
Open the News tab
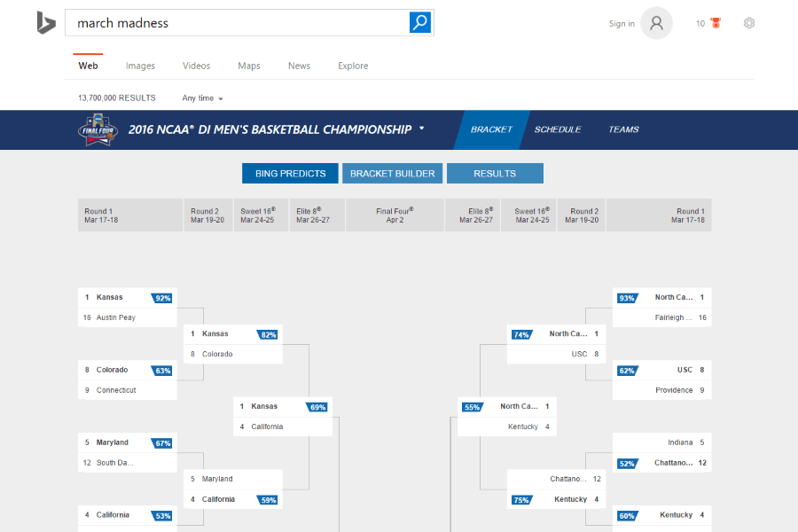(x=299, y=66)
